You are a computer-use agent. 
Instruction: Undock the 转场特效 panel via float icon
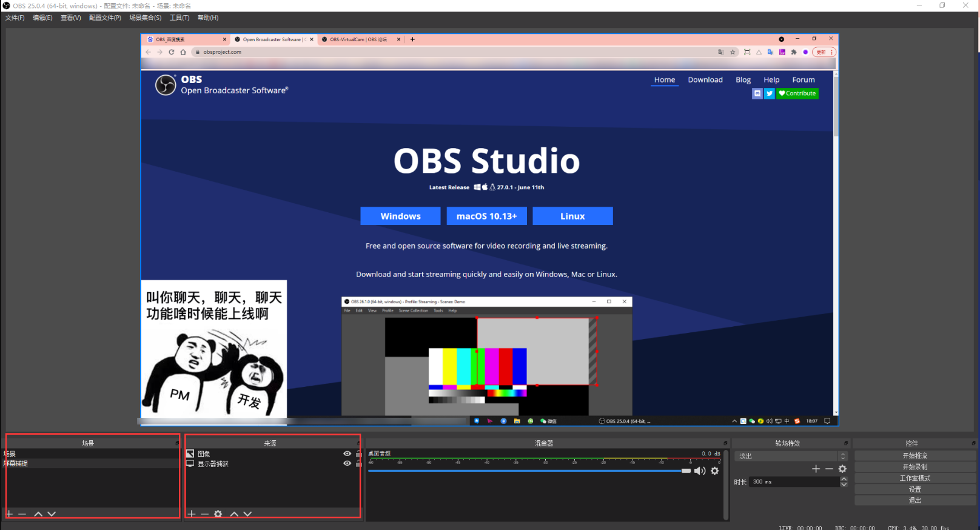[x=846, y=443]
